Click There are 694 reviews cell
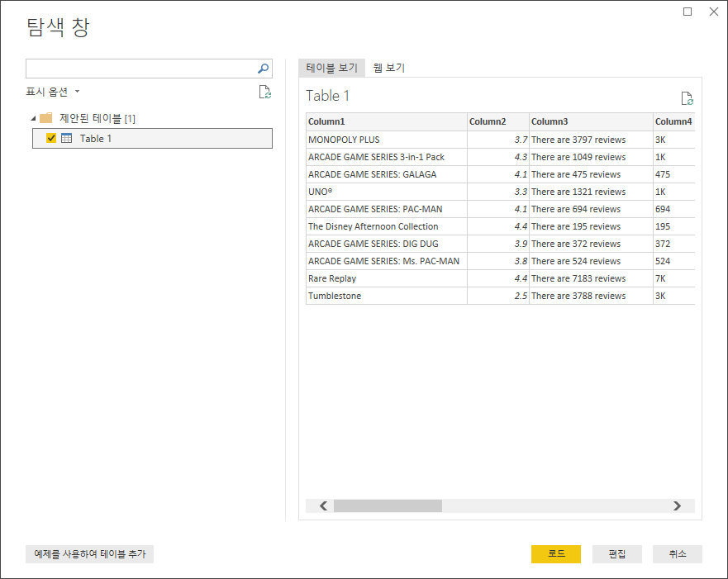 pos(591,209)
